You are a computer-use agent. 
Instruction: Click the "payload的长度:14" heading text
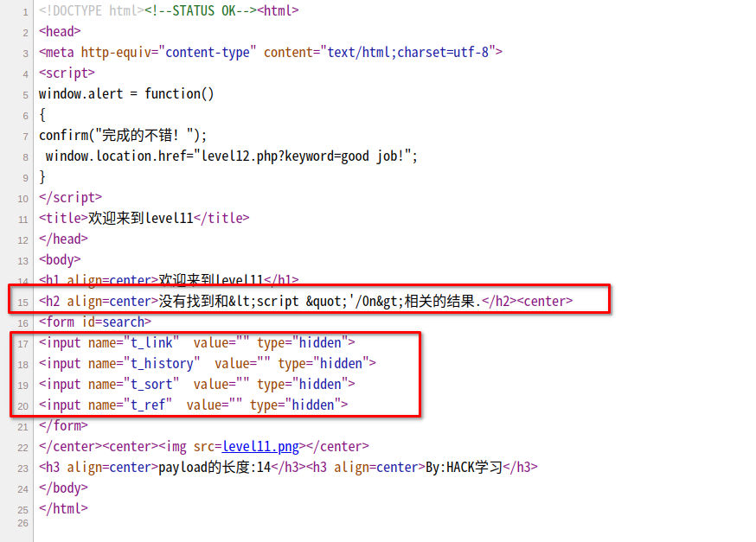[215, 468]
